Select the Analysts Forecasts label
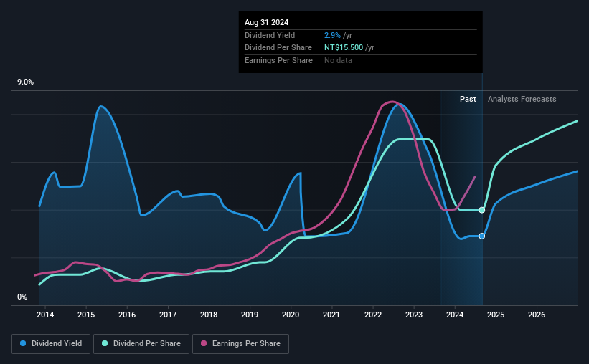This screenshot has width=589, height=364. tap(522, 99)
